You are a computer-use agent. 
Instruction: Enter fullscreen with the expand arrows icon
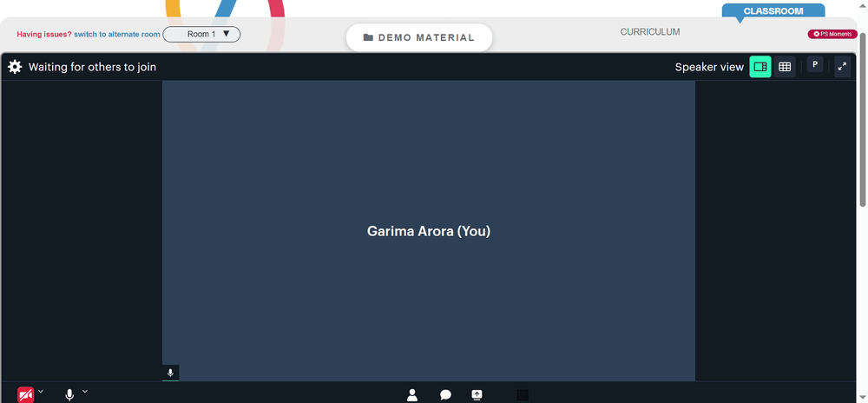[842, 66]
